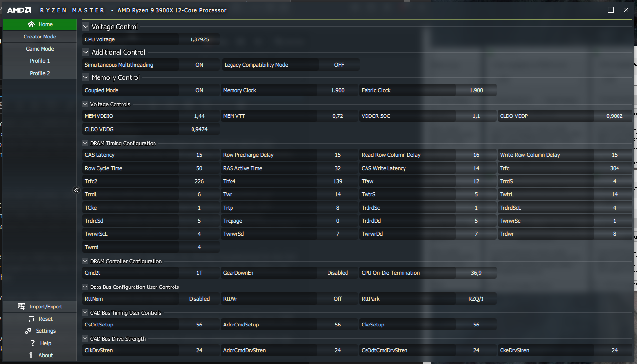Collapse the Voltage Controls subsection
The image size is (637, 364).
pos(86,104)
